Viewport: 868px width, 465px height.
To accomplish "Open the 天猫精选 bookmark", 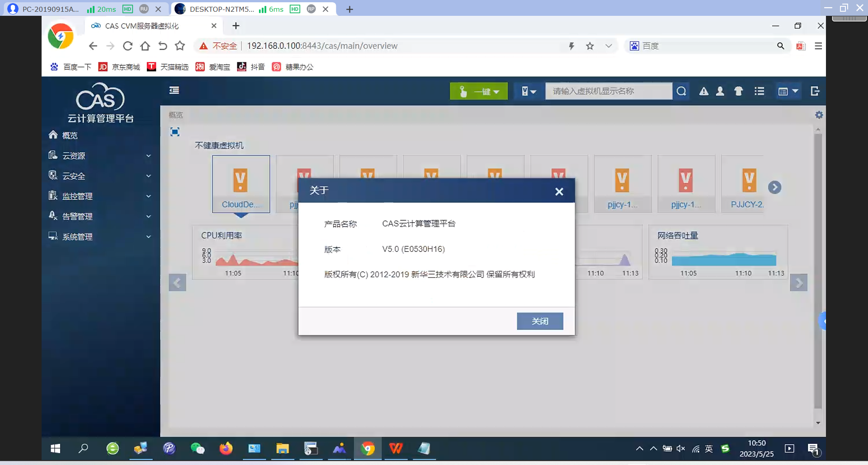I will (x=168, y=67).
